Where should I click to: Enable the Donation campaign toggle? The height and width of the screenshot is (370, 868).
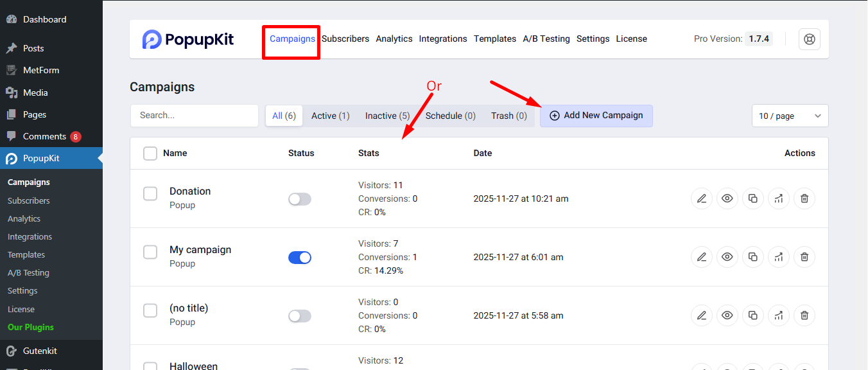coord(299,198)
